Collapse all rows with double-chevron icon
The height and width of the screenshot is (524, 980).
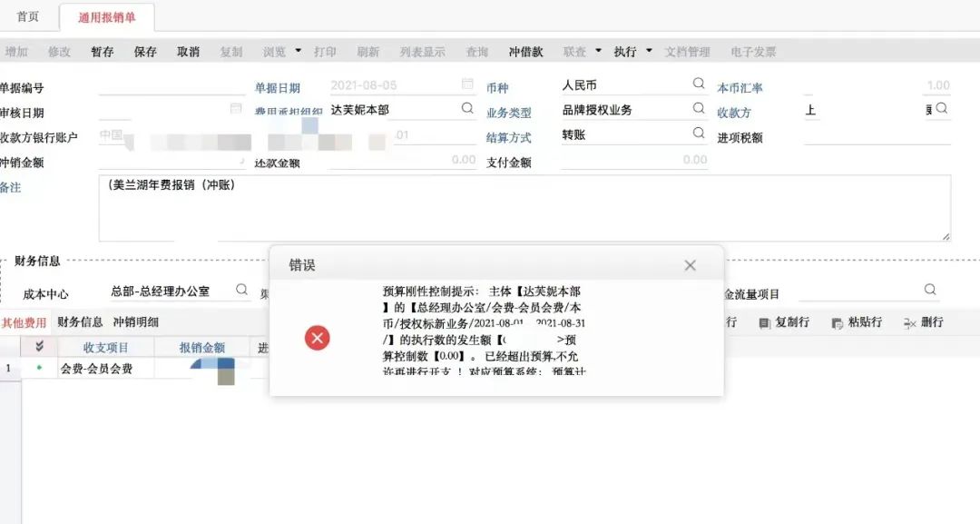tap(39, 347)
